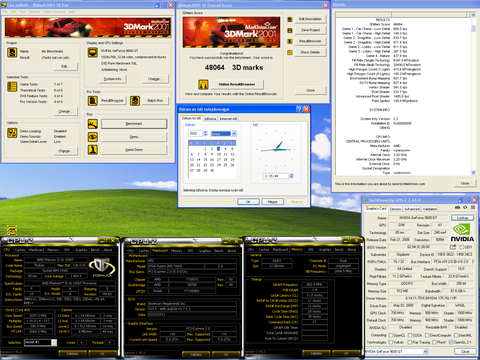The width and height of the screenshot is (480, 360).
Task: Toggle the Ray Tracing checkbox
Action: [410, 342]
